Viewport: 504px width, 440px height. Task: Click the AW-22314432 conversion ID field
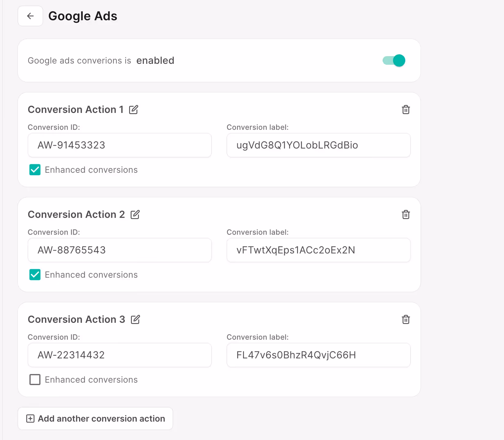click(x=120, y=355)
